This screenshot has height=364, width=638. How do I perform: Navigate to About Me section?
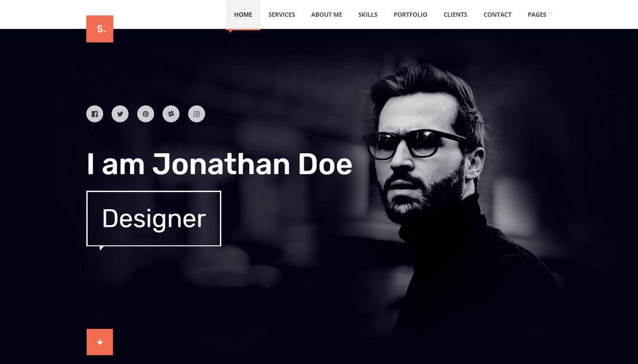coord(326,14)
